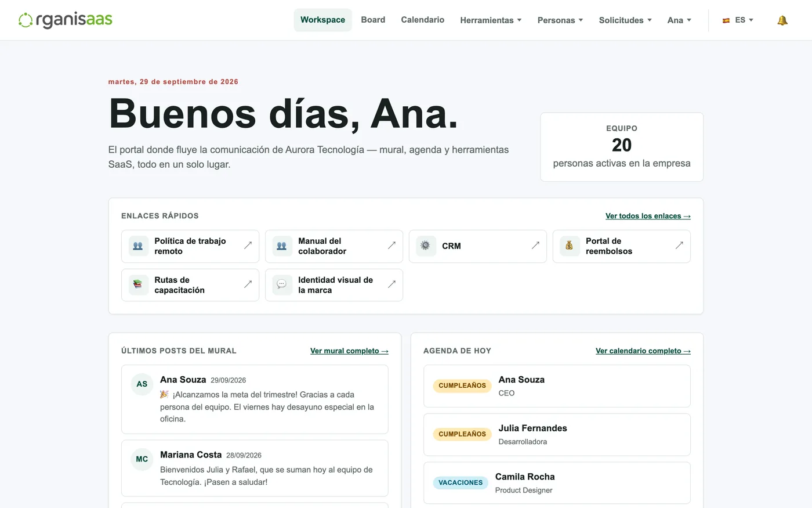Click the AS avatar on Ana Souza's post
This screenshot has height=508, width=812.
[x=142, y=384]
